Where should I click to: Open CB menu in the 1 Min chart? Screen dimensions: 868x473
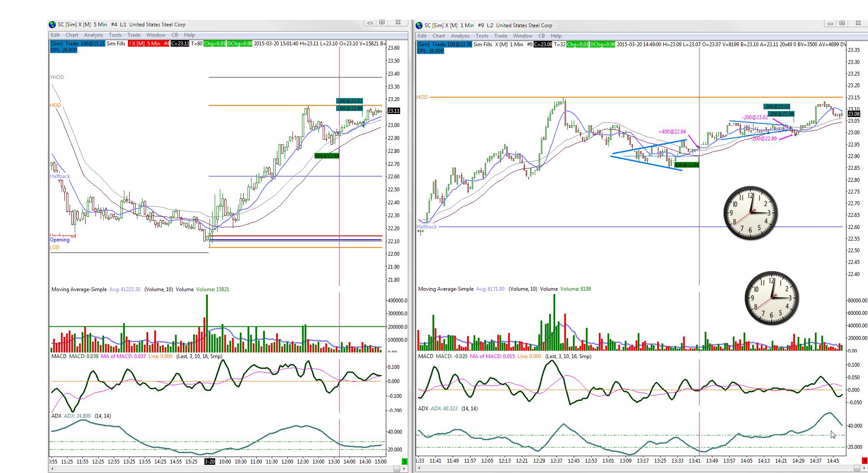pos(541,36)
